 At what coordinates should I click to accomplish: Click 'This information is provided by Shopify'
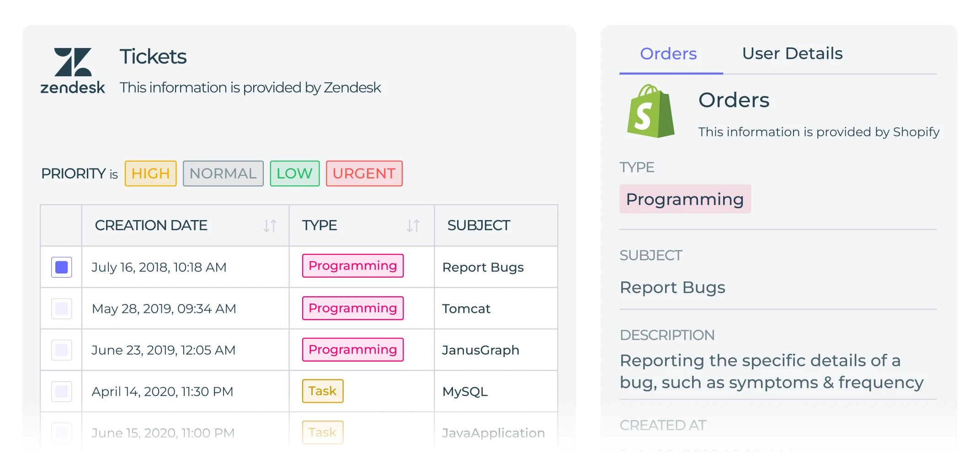pos(819,132)
